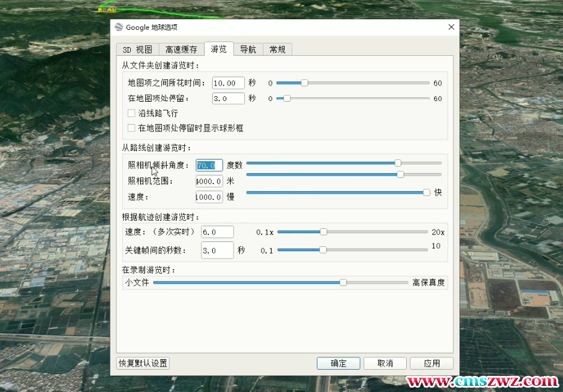Switch to the 3D 视图 tab
The height and width of the screenshot is (392, 563).
click(137, 50)
